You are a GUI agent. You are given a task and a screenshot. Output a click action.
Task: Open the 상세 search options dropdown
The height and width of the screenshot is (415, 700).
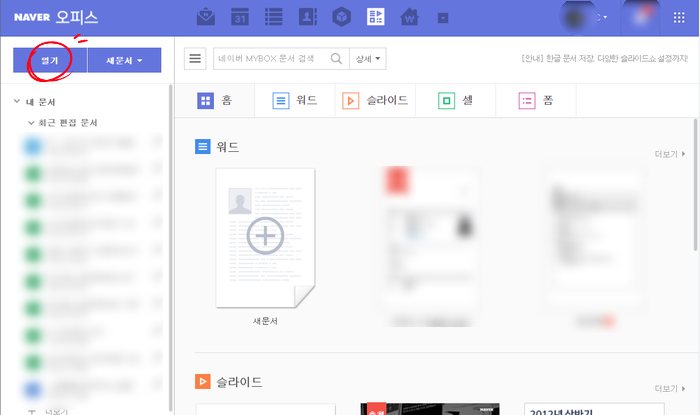[x=368, y=58]
